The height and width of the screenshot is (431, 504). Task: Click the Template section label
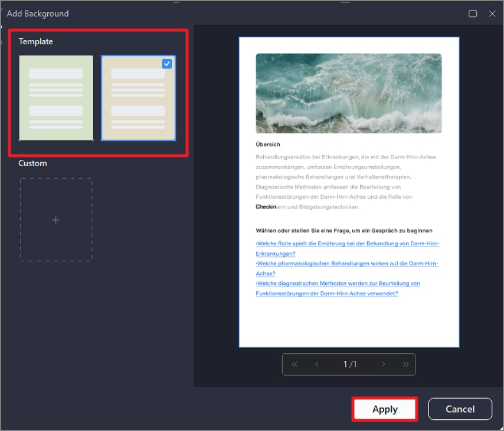[35, 41]
